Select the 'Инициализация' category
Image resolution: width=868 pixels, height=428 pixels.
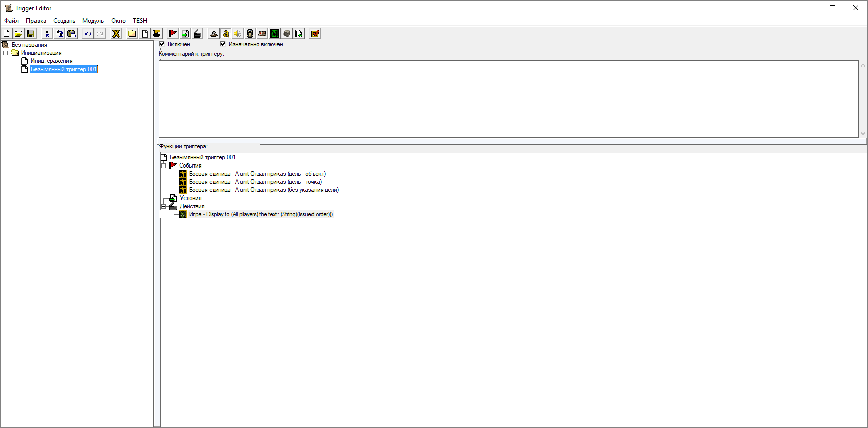pos(41,53)
